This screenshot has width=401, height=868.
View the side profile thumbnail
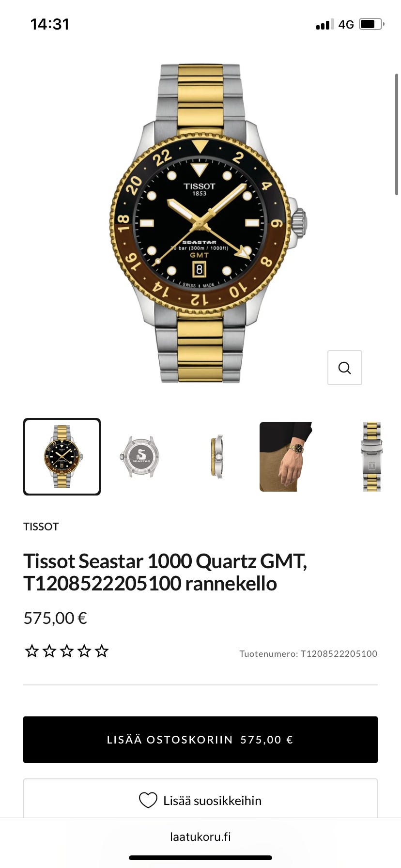pyautogui.click(x=217, y=457)
